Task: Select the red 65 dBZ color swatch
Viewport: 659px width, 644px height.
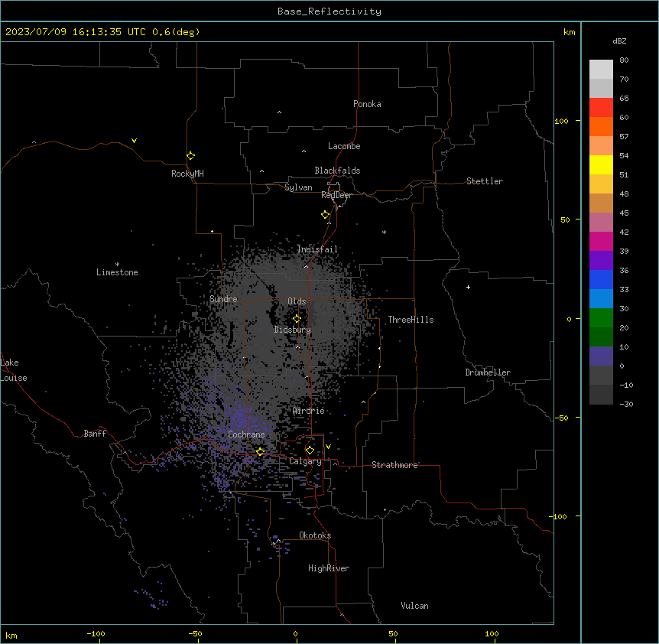Action: 601,108
